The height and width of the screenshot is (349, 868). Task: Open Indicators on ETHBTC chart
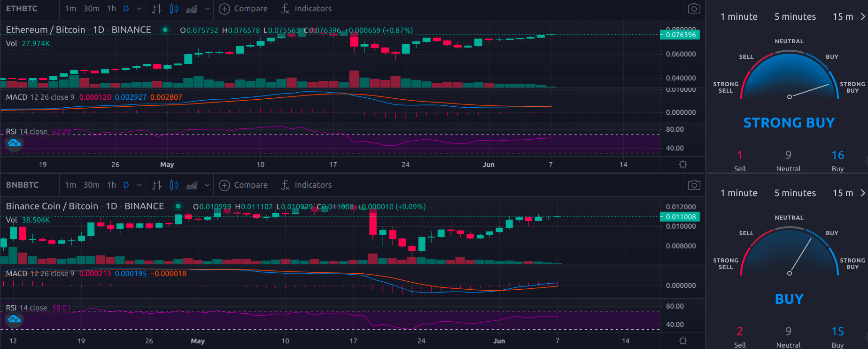pyautogui.click(x=306, y=8)
